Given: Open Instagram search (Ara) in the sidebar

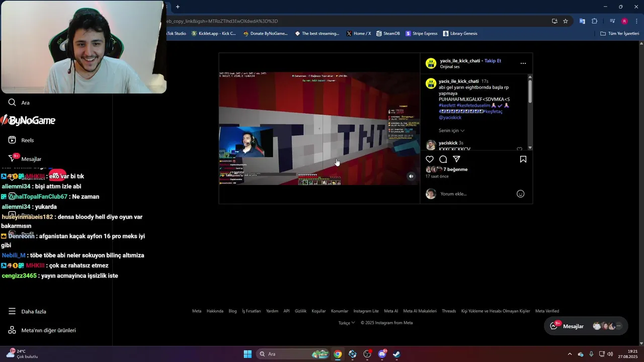Looking at the screenshot, I should click(x=19, y=103).
